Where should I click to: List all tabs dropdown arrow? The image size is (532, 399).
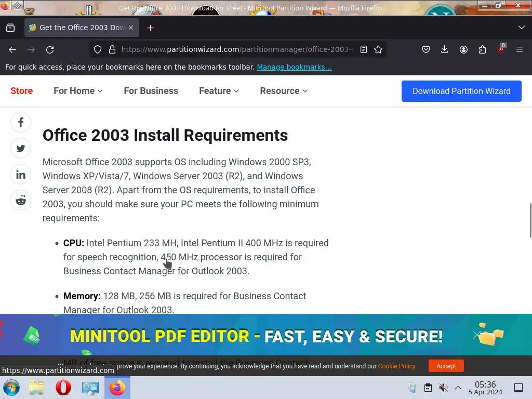tap(522, 28)
